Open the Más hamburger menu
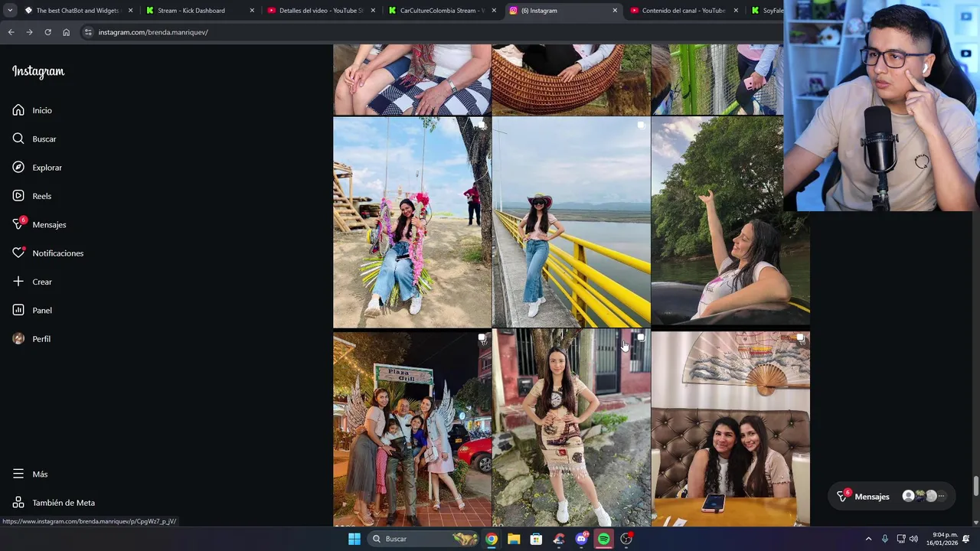Viewport: 980px width, 551px height. (x=31, y=474)
